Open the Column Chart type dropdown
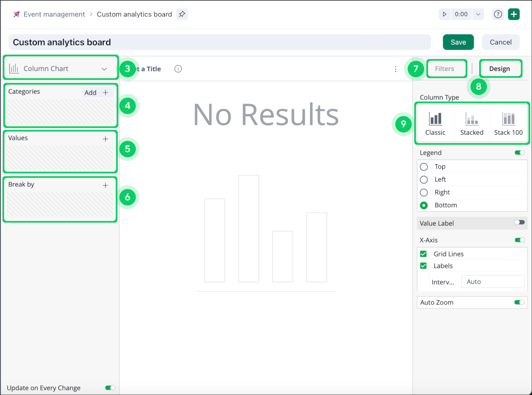532x395 pixels. point(60,68)
